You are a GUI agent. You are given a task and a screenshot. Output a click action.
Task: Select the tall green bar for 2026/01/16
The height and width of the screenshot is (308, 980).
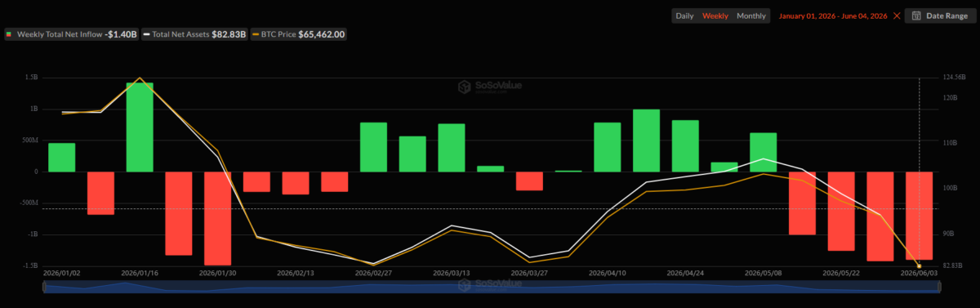(140, 127)
